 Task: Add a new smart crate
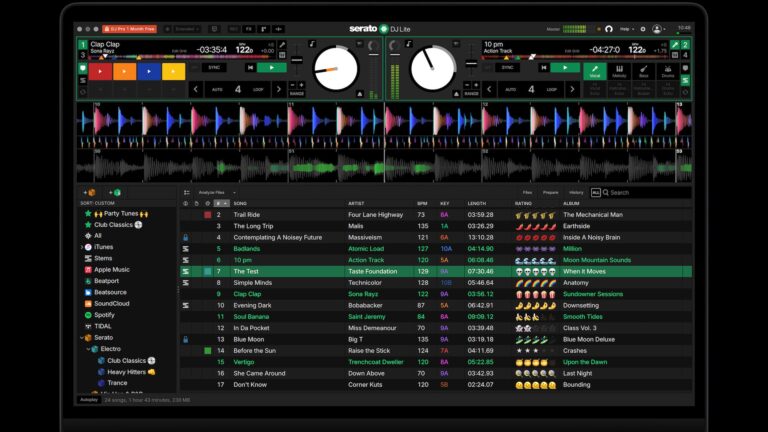click(x=115, y=192)
